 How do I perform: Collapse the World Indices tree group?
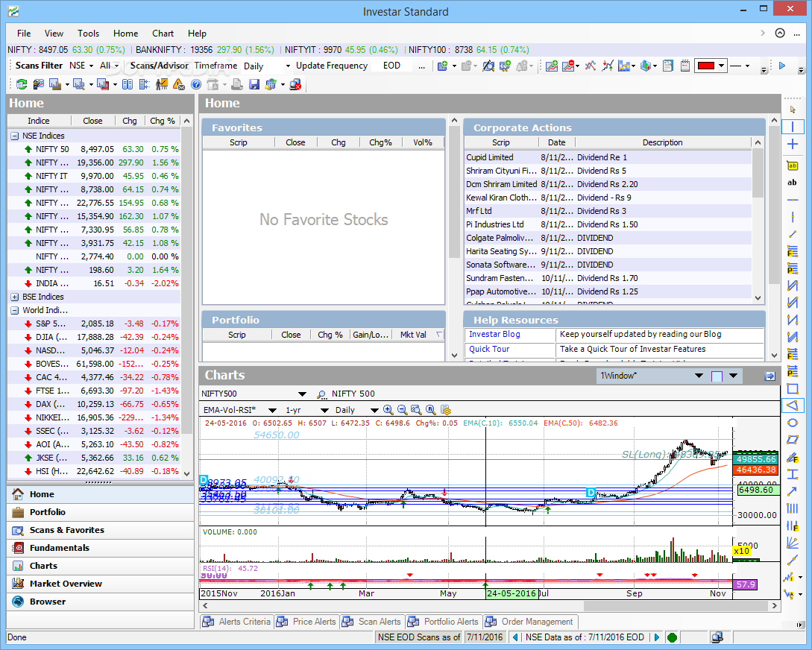coord(14,311)
